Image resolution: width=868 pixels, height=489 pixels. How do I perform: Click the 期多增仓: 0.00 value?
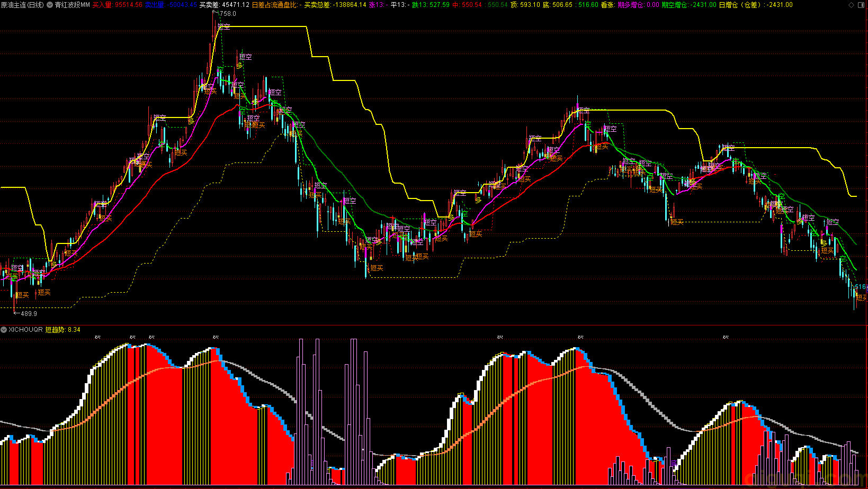point(638,5)
